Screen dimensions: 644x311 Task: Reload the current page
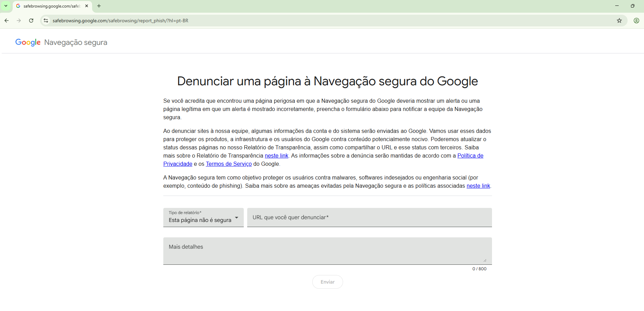point(31,21)
